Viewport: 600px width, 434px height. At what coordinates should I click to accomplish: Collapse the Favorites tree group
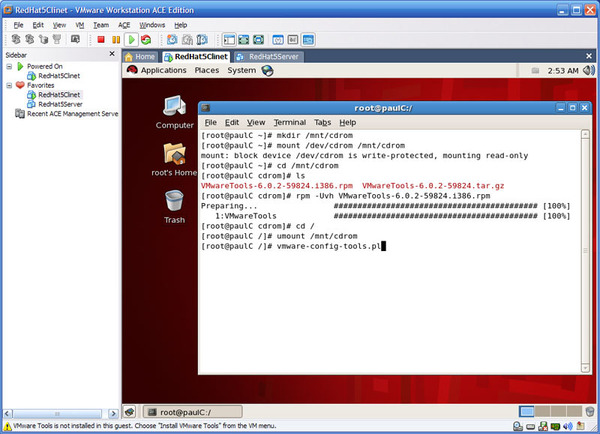point(9,85)
